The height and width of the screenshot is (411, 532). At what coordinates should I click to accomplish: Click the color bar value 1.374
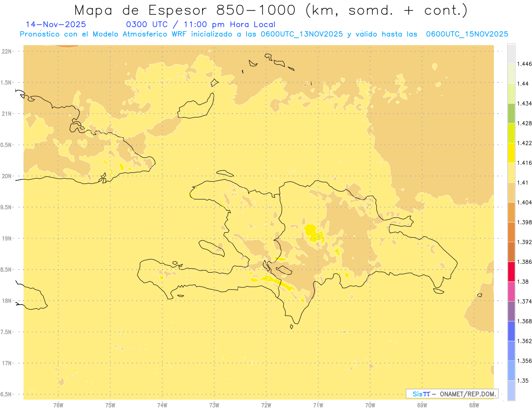524,301
